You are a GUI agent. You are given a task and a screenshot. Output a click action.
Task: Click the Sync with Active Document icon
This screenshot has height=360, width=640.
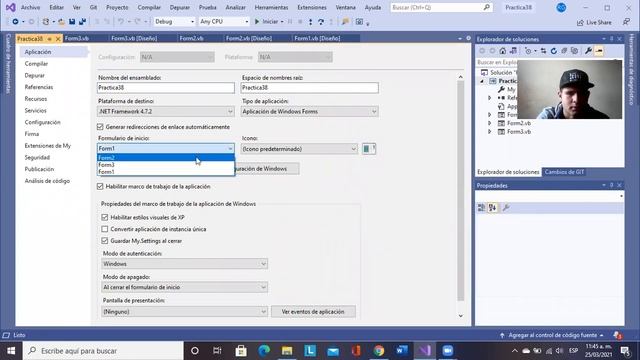point(543,51)
